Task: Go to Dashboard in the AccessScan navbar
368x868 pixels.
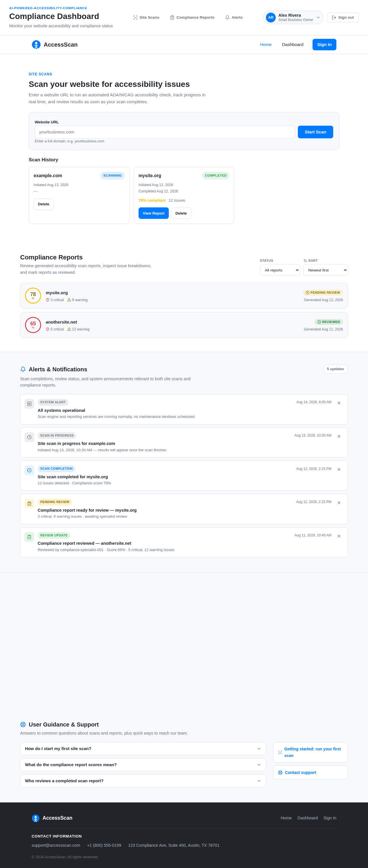Action: [x=293, y=45]
